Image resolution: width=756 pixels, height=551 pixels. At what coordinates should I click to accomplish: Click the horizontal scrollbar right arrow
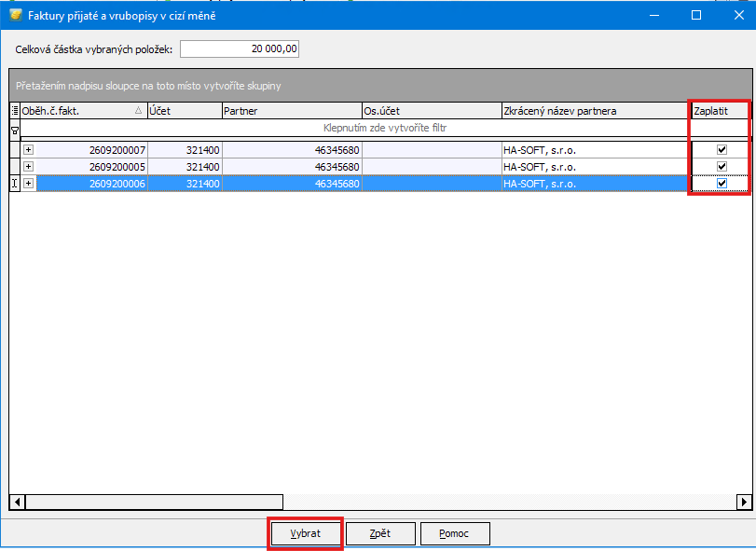(743, 502)
